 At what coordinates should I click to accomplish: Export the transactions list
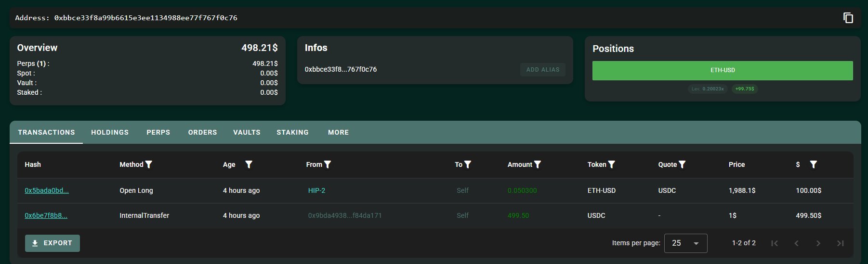click(x=53, y=243)
